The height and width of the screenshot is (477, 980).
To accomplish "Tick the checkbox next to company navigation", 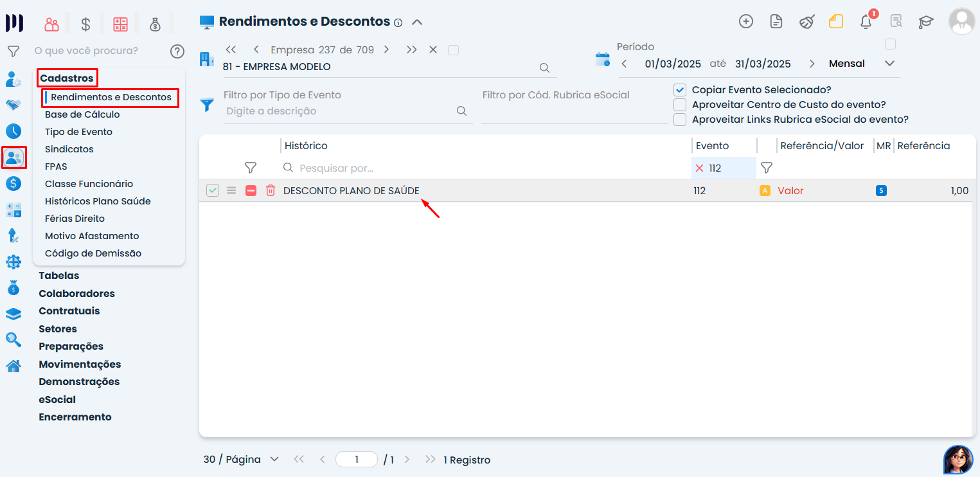I will 453,50.
